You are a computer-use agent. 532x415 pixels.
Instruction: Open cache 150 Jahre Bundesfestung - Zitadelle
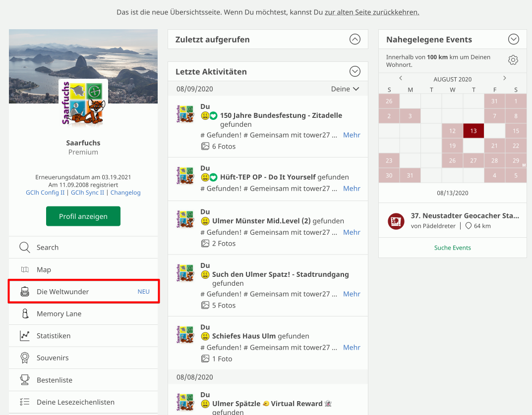point(281,115)
